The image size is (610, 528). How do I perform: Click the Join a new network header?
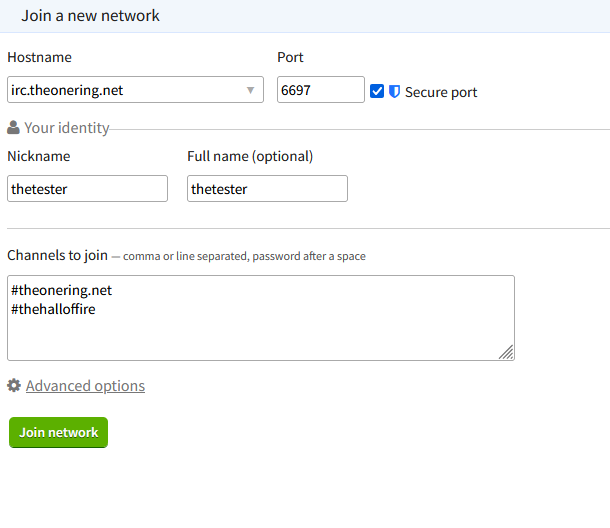pyautogui.click(x=90, y=16)
